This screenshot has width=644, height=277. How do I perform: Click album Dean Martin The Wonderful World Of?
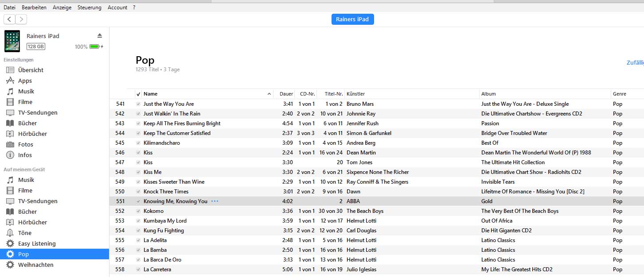point(536,153)
